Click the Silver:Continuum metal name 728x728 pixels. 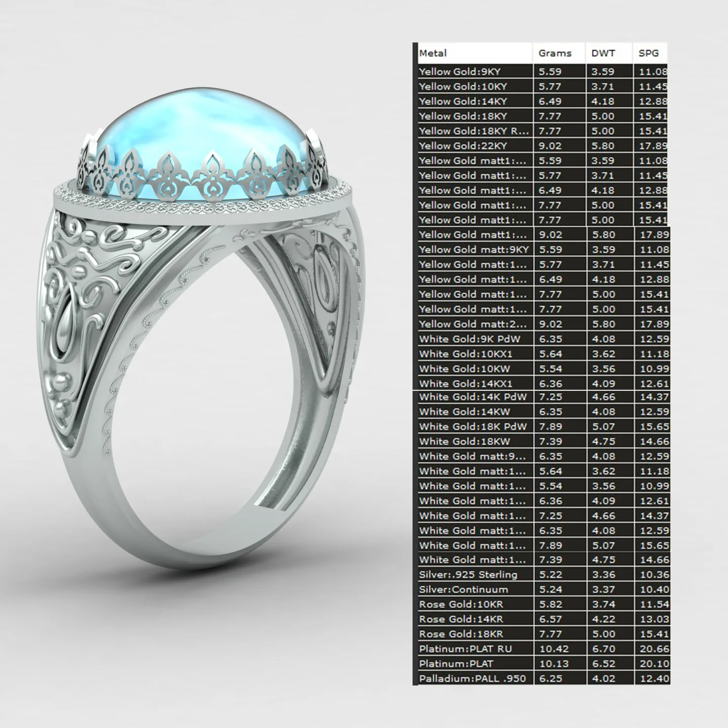click(464, 589)
